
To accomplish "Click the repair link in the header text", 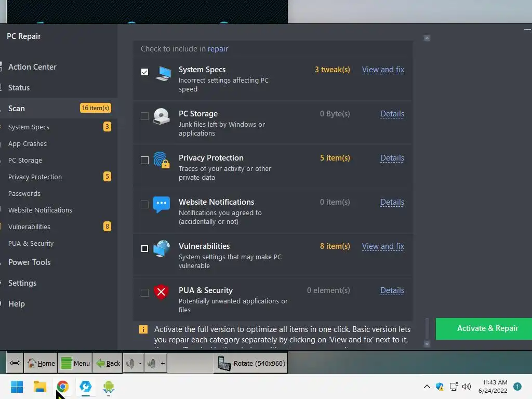I will (218, 49).
